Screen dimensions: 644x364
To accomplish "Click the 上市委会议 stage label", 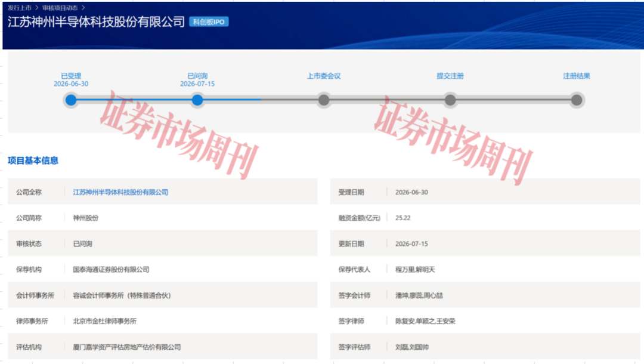I will tap(324, 76).
